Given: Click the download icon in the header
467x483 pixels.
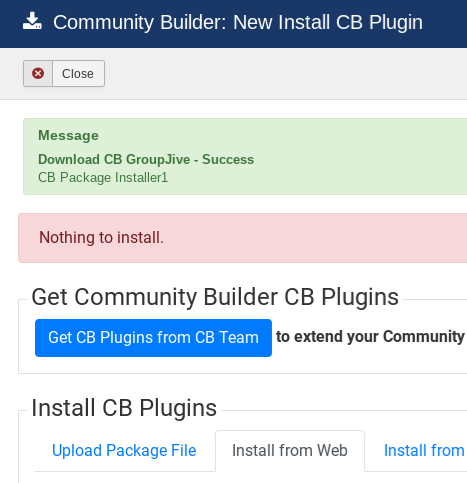Looking at the screenshot, I should (32, 21).
